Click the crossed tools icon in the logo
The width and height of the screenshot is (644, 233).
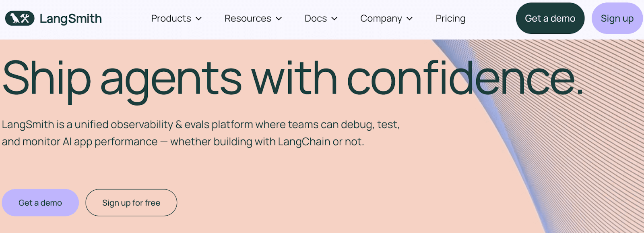click(25, 19)
